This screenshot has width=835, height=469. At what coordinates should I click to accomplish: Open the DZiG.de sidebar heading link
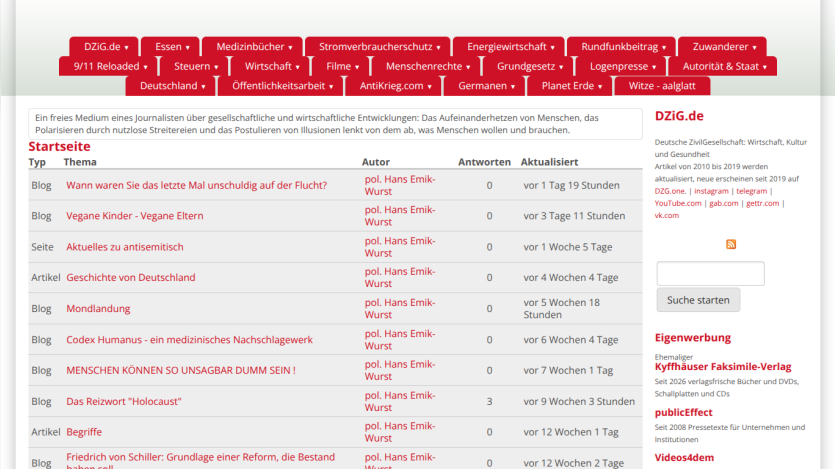pyautogui.click(x=679, y=116)
